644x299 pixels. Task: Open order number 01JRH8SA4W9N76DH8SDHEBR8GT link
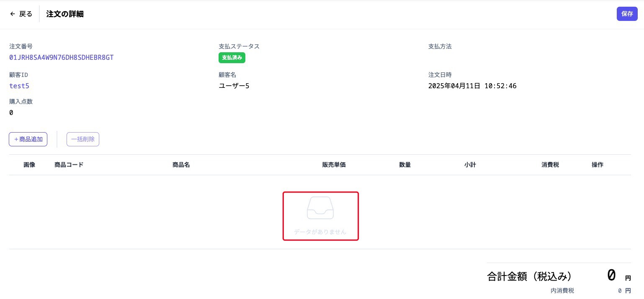(61, 57)
